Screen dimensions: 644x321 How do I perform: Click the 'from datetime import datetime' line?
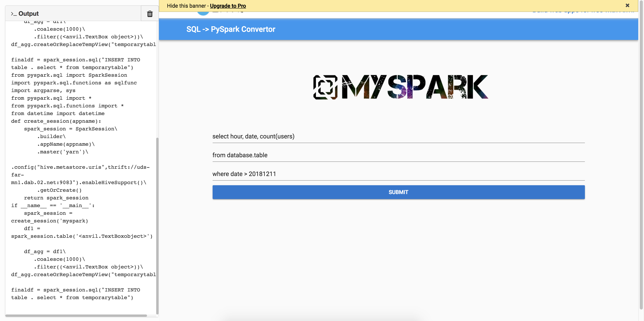pos(58,113)
